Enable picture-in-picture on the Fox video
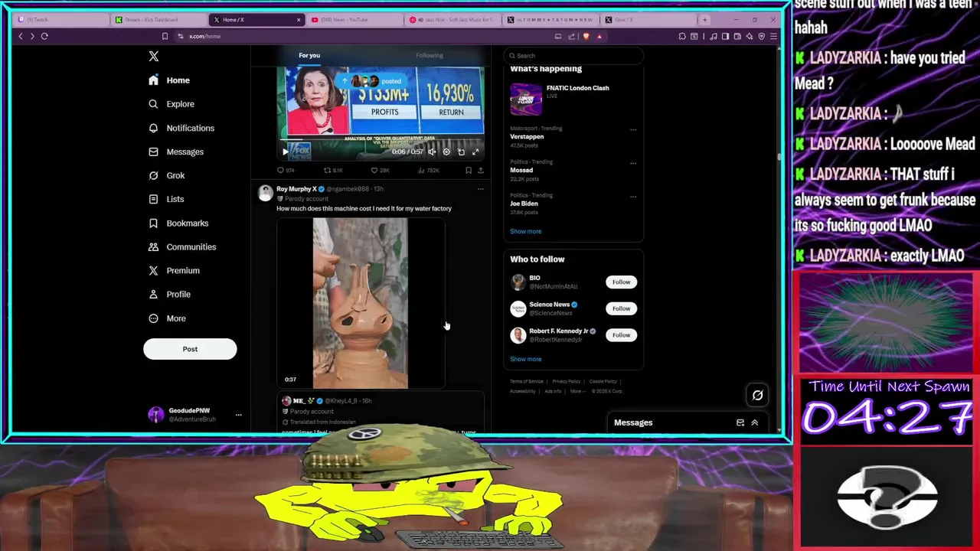 point(461,152)
